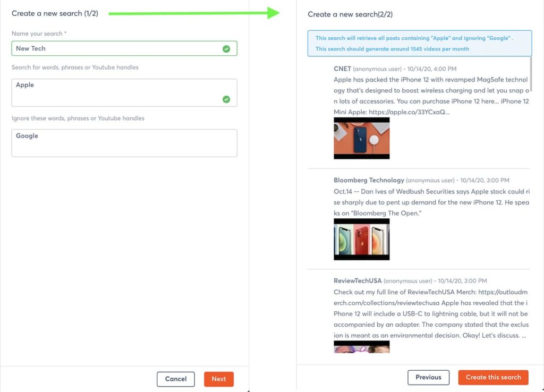Click the green arrow between the two steps
Screen dimensions: 544x392
[x=194, y=13]
